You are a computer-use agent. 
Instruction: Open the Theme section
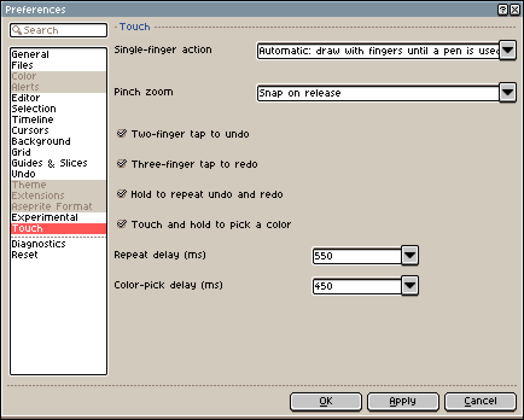coord(59,185)
